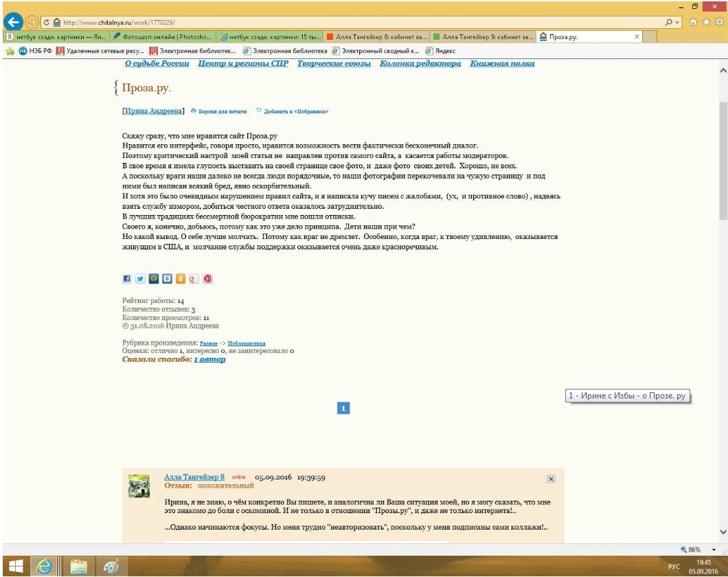Switch to the 'нетбук сзади. картинки — Ян...' tab
This screenshot has height=577, width=728.
pyautogui.click(x=56, y=36)
